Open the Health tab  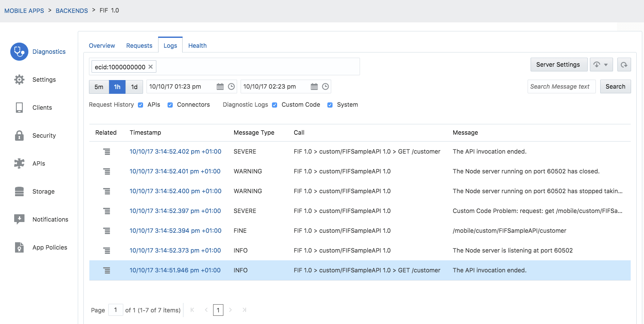(x=197, y=46)
